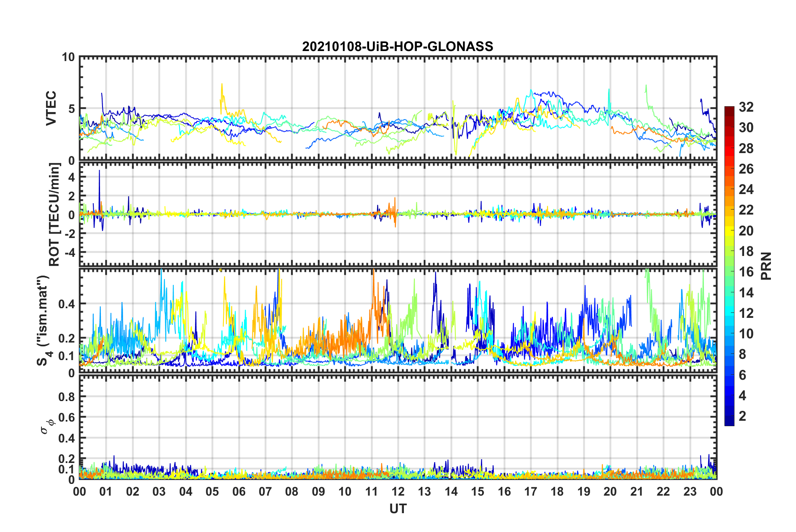Select colorbar tick label 24
The height and width of the screenshot is (532, 796).
(746, 189)
